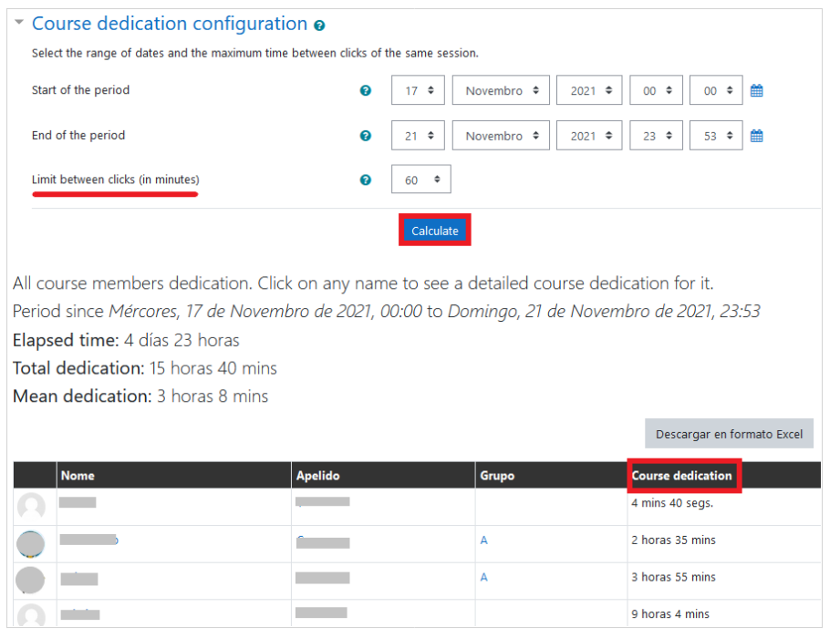Collapse the Course dedication configuration section
The width and height of the screenshot is (840, 638).
(19, 23)
